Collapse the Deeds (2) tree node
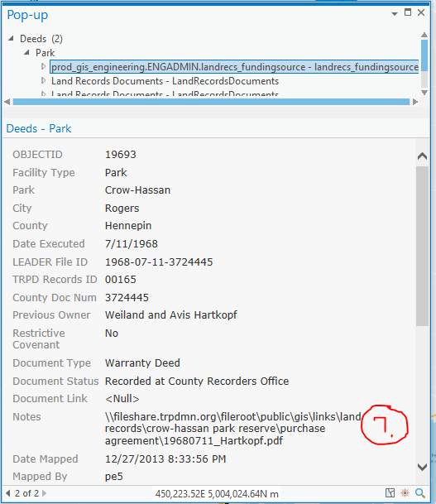The width and height of the screenshot is (436, 504). click(12, 39)
